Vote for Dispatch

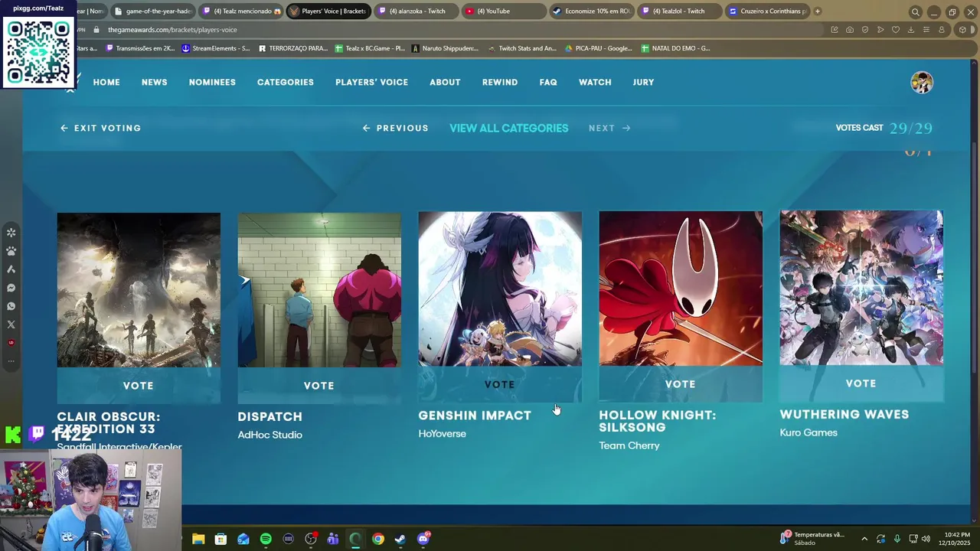319,386
